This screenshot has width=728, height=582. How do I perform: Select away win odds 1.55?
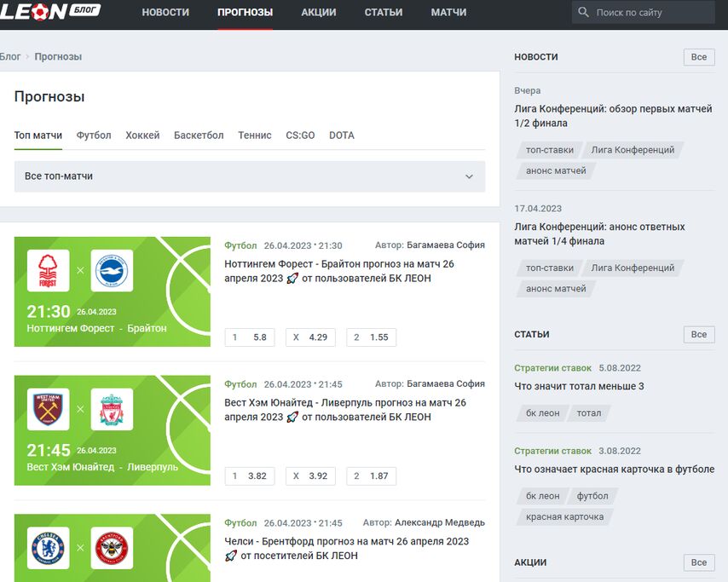tap(372, 337)
